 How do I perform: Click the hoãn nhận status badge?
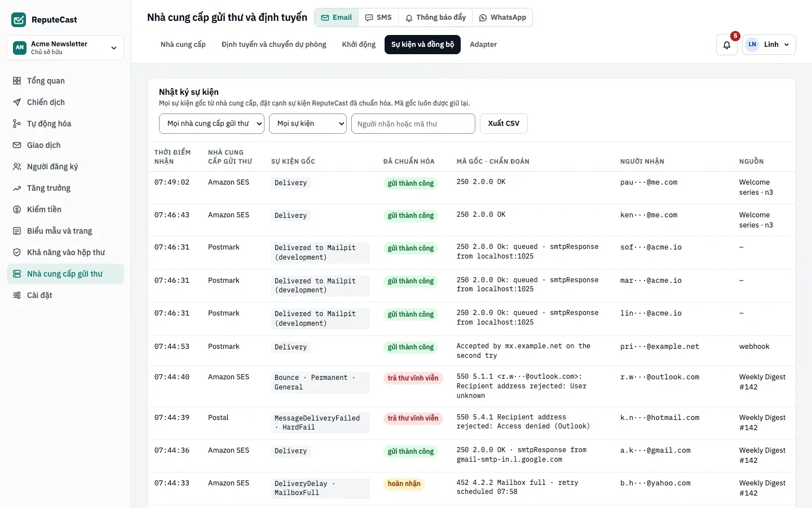tap(404, 484)
